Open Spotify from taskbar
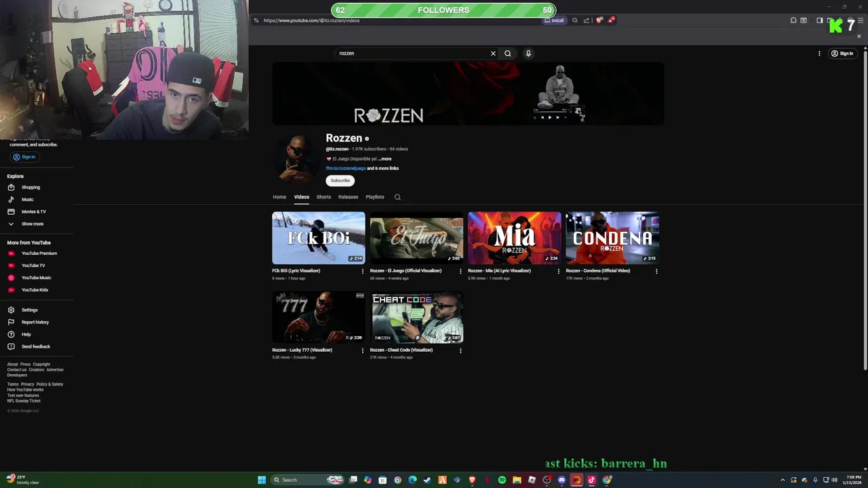This screenshot has height=488, width=868. 502,480
